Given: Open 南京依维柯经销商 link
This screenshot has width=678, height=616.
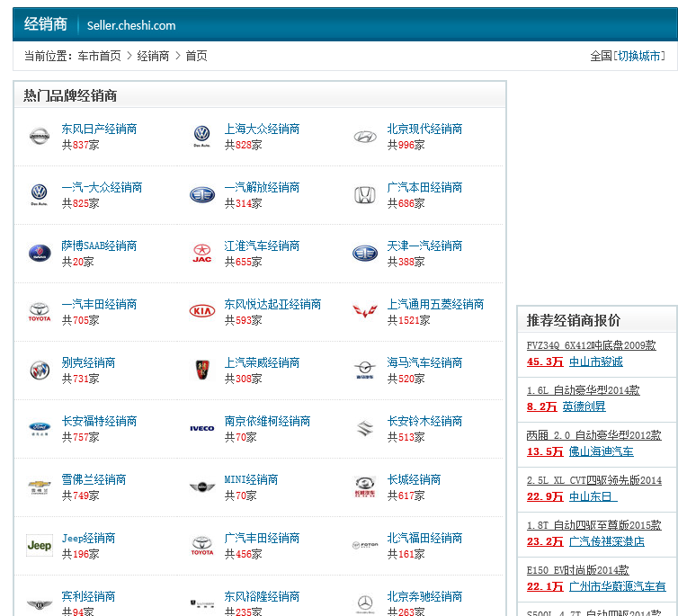Looking at the screenshot, I should point(267,421).
